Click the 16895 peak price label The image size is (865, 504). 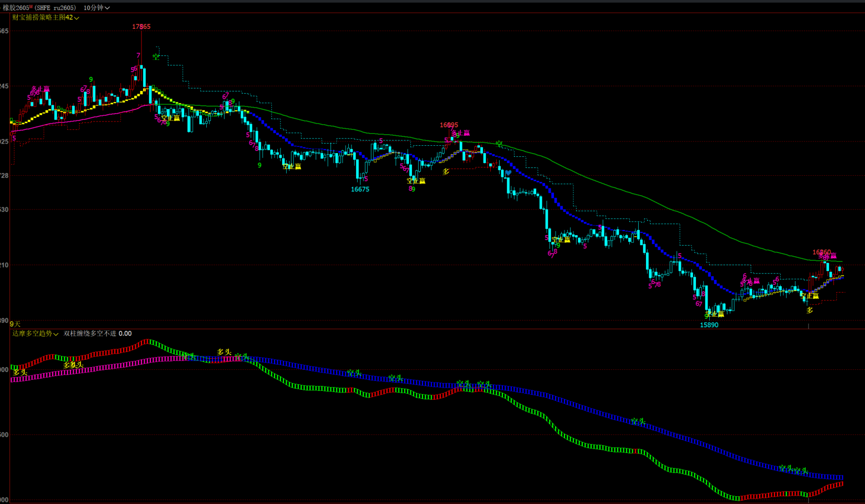coord(449,125)
